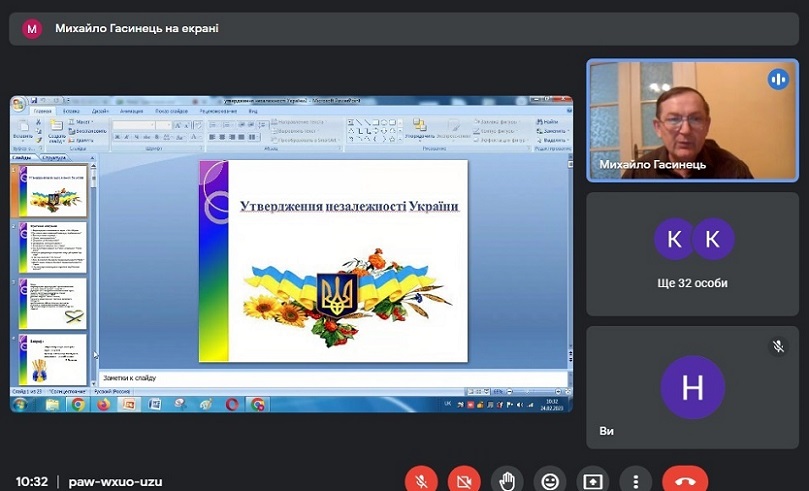
Task: Click the Вставить paste button
Action: point(23,130)
